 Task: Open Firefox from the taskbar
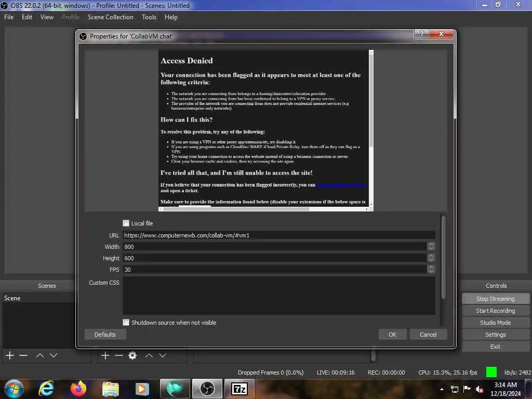78,389
